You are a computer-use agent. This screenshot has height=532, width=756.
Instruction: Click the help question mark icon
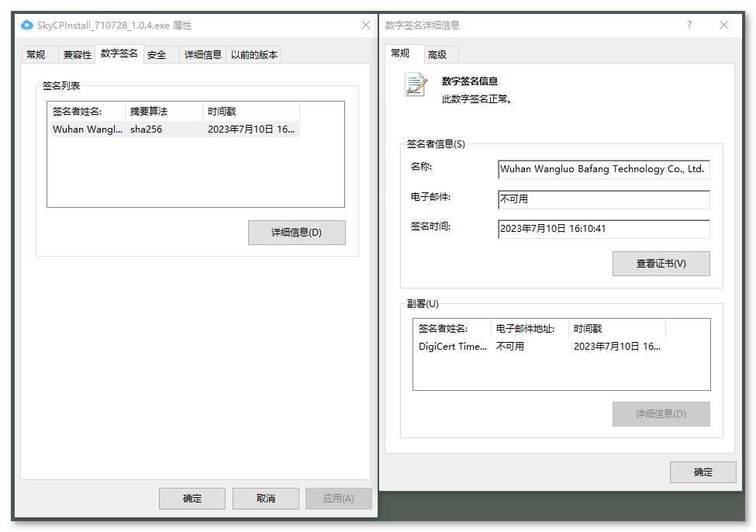689,25
